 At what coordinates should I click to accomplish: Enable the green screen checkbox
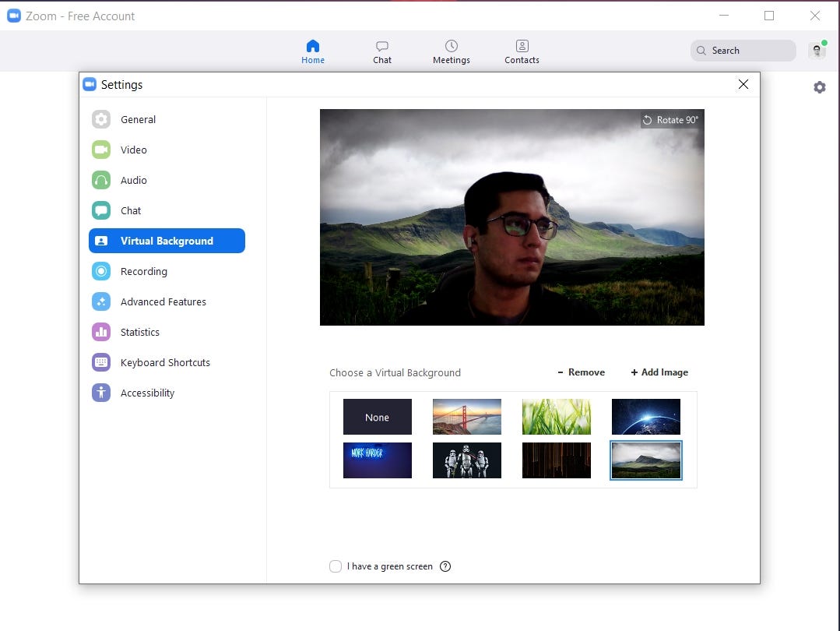336,566
